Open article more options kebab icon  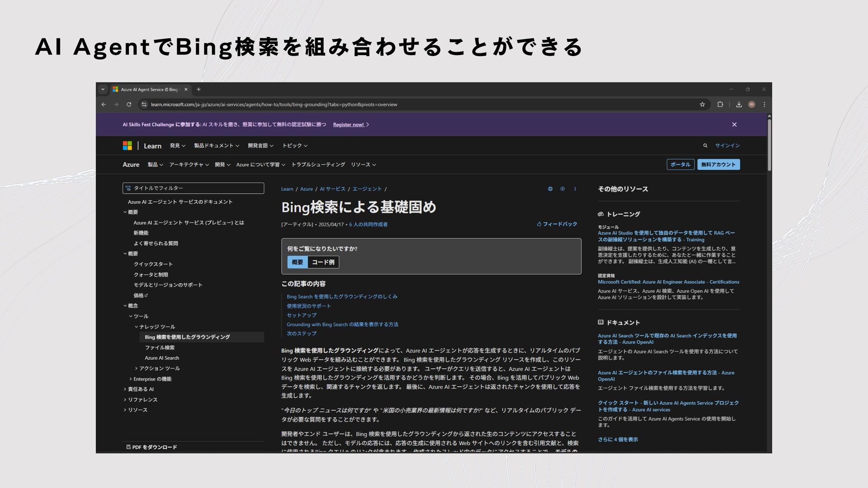pos(575,189)
